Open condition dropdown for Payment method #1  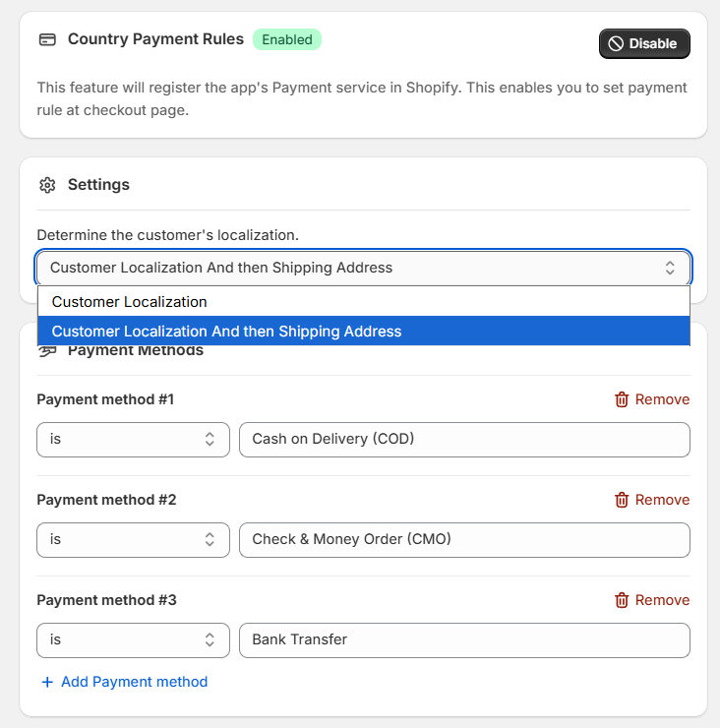pyautogui.click(x=133, y=440)
